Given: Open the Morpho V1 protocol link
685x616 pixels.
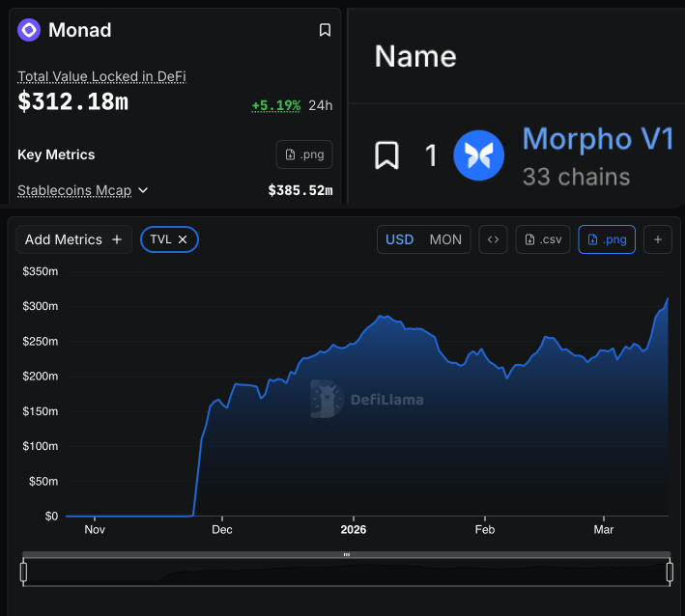Looking at the screenshot, I should (x=598, y=139).
